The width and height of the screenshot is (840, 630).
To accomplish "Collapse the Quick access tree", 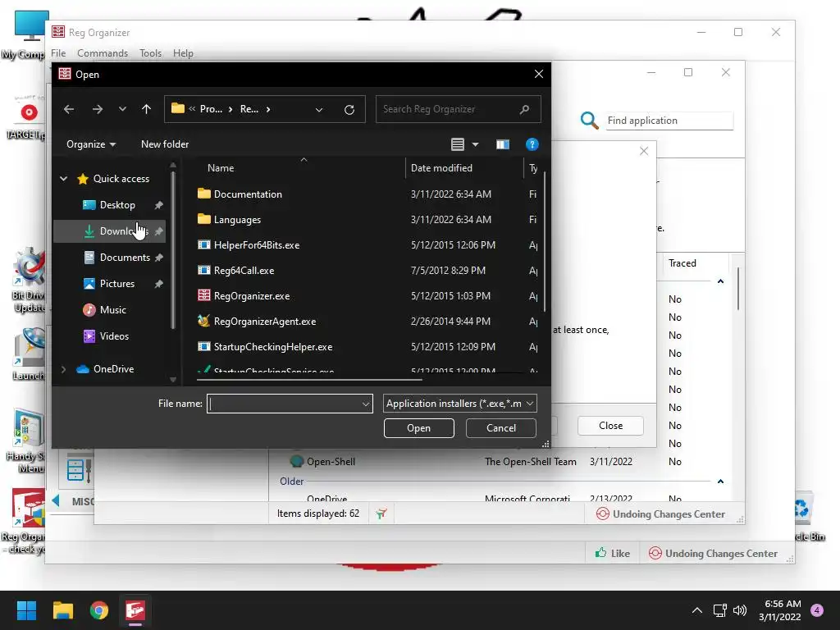I will [x=63, y=178].
